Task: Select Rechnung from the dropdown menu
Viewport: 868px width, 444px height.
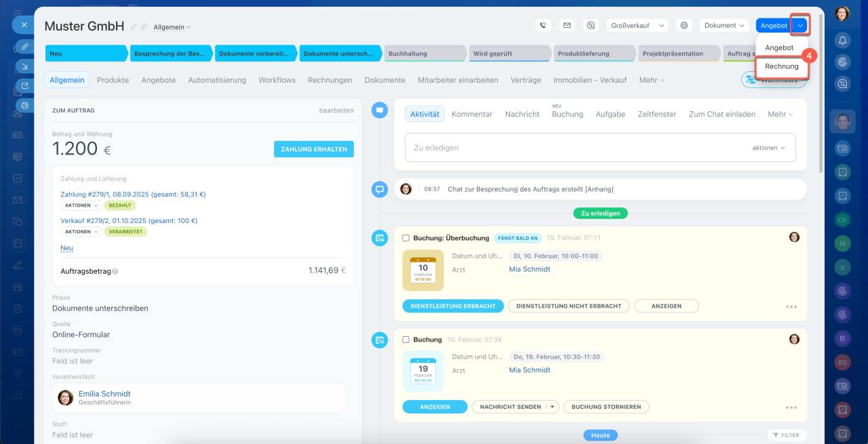Action: [x=781, y=66]
